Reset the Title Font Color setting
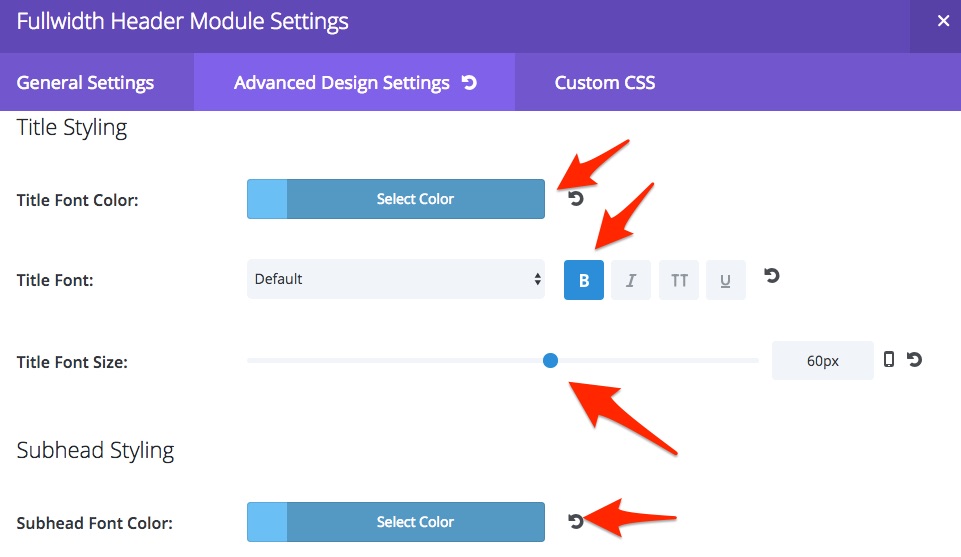The width and height of the screenshot is (961, 557). point(575,199)
